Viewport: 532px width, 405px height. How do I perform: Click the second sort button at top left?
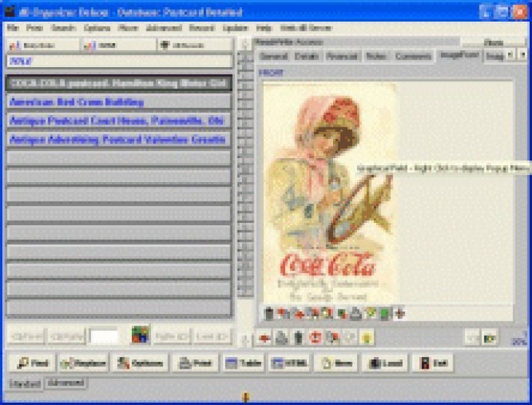[119, 46]
